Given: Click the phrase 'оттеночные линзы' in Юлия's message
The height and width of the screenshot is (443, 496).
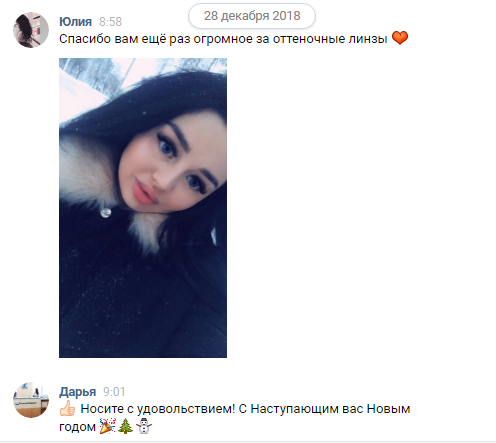Looking at the screenshot, I should (x=330, y=39).
